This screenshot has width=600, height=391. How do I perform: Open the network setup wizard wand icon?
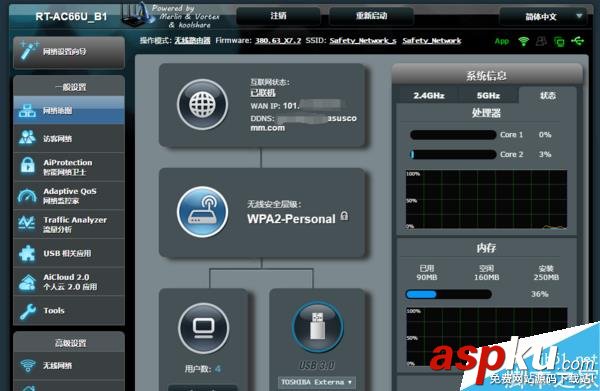28,51
